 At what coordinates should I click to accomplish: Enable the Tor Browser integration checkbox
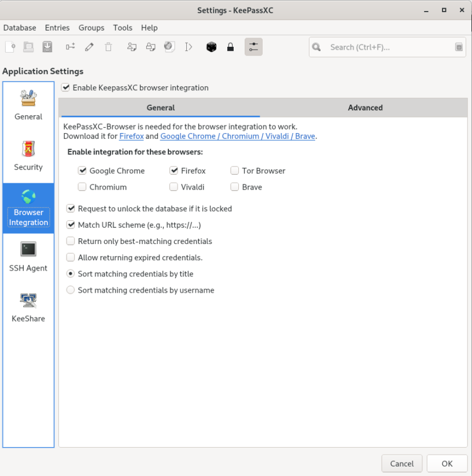(234, 171)
